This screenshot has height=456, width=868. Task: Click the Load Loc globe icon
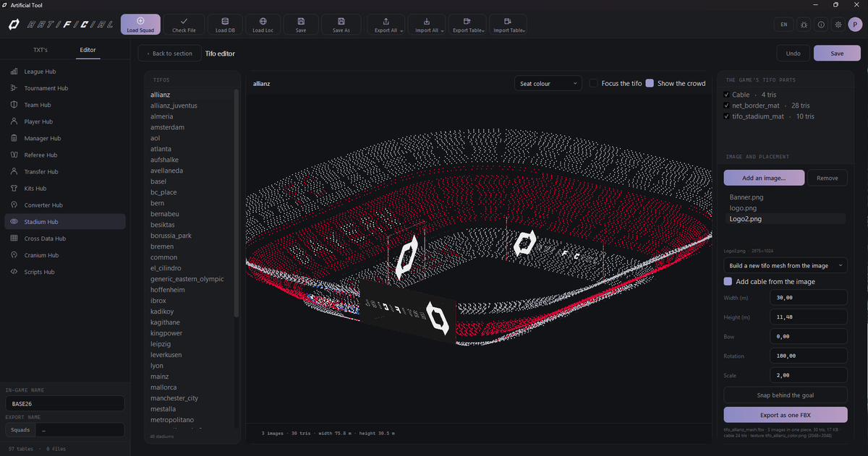[263, 21]
